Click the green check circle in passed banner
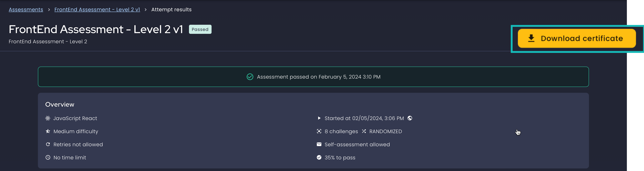 [x=250, y=77]
